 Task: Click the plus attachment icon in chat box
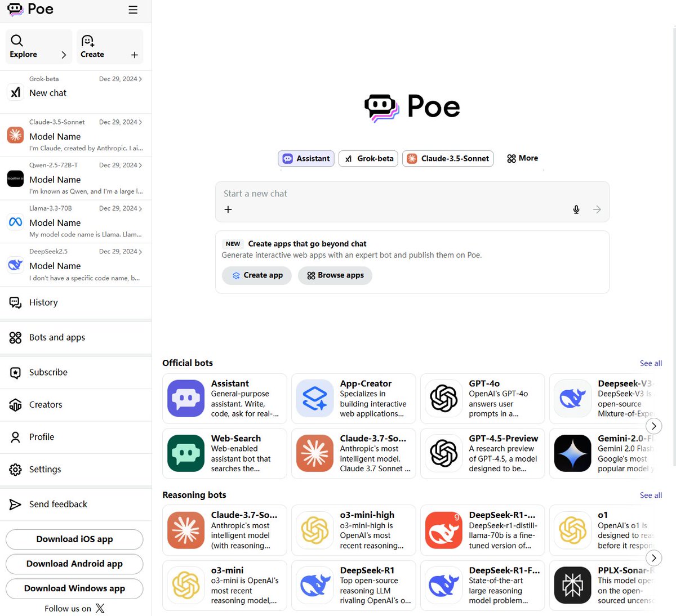[228, 209]
